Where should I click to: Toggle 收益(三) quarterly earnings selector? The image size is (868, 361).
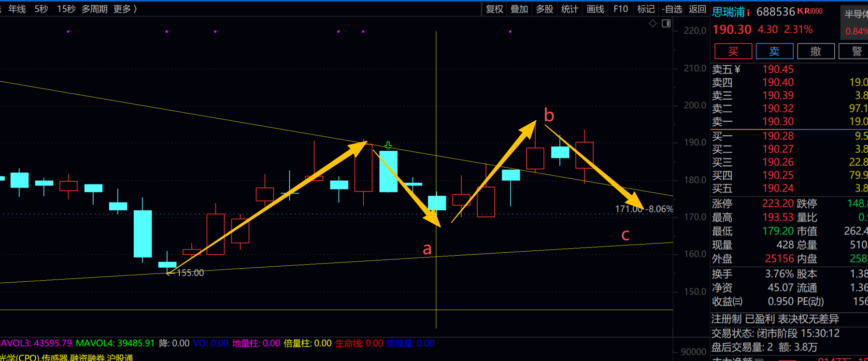727,302
